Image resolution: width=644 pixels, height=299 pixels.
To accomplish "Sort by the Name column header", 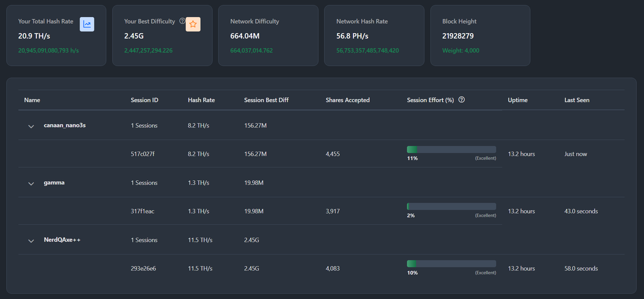I will (x=32, y=100).
